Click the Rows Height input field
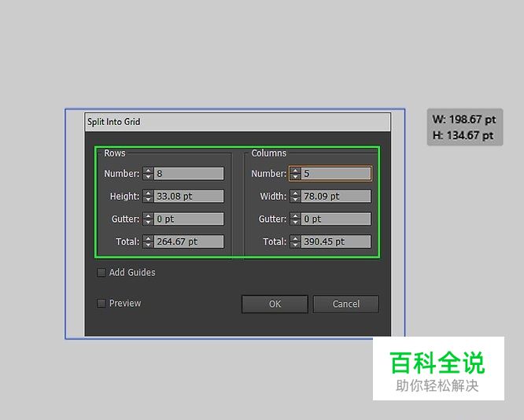524x420 pixels. click(189, 196)
